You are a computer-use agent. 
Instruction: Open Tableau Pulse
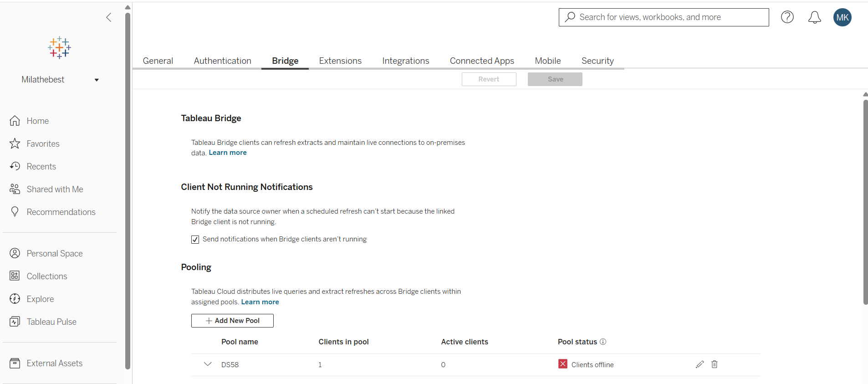(51, 322)
